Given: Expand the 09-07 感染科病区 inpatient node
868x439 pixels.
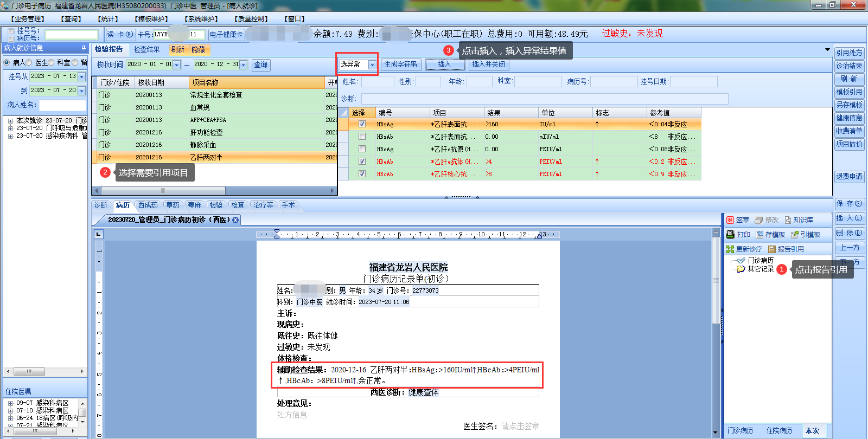Looking at the screenshot, I should click(11, 403).
